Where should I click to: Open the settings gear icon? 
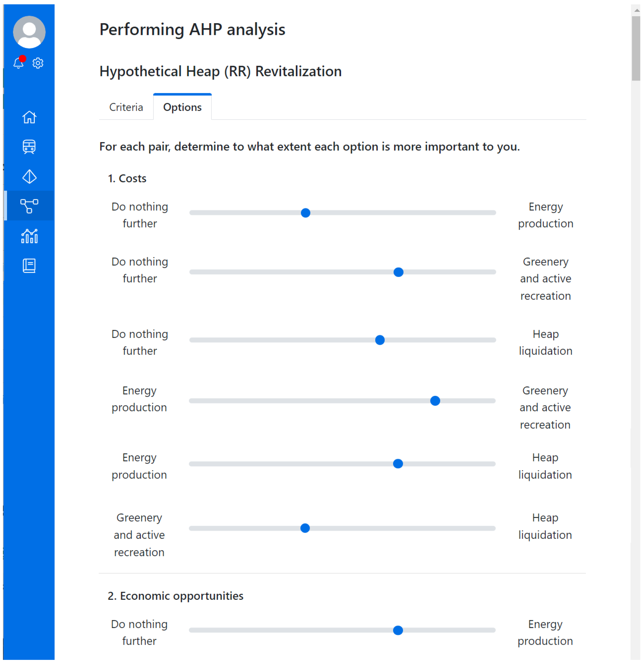coord(38,63)
